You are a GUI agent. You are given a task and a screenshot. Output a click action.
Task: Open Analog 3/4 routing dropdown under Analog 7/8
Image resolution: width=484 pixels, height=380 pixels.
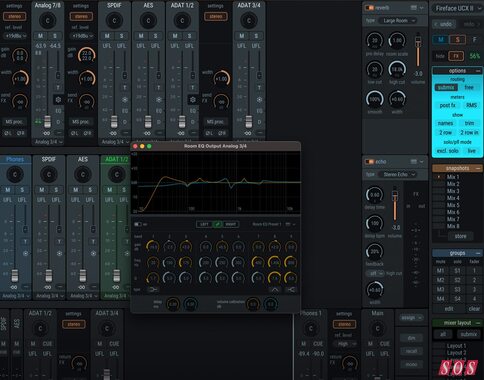[48, 142]
